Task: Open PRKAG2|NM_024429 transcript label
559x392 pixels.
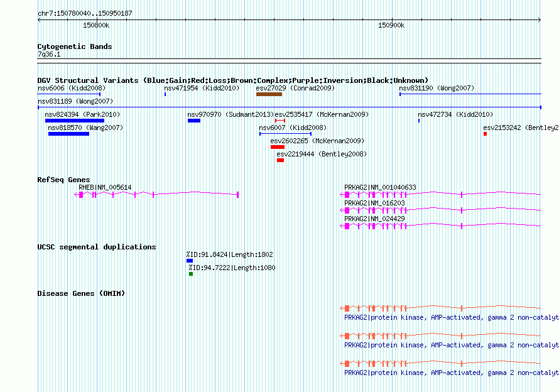Action: tap(374, 219)
